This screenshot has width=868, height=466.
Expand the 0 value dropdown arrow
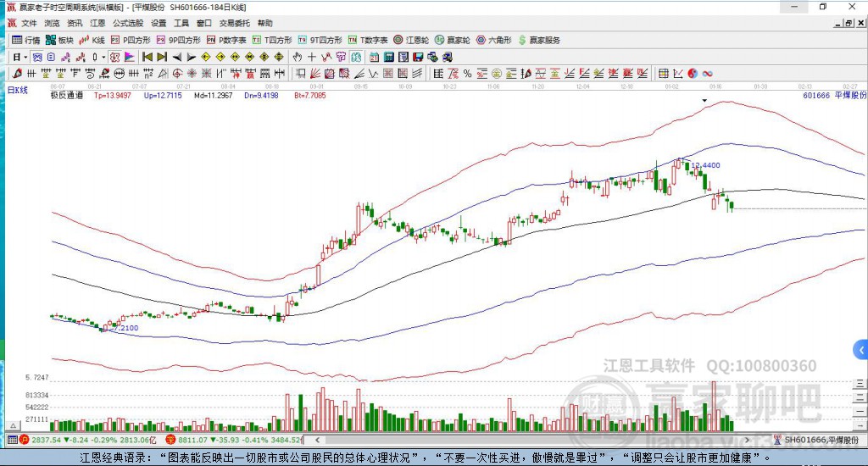pyautogui.click(x=103, y=57)
